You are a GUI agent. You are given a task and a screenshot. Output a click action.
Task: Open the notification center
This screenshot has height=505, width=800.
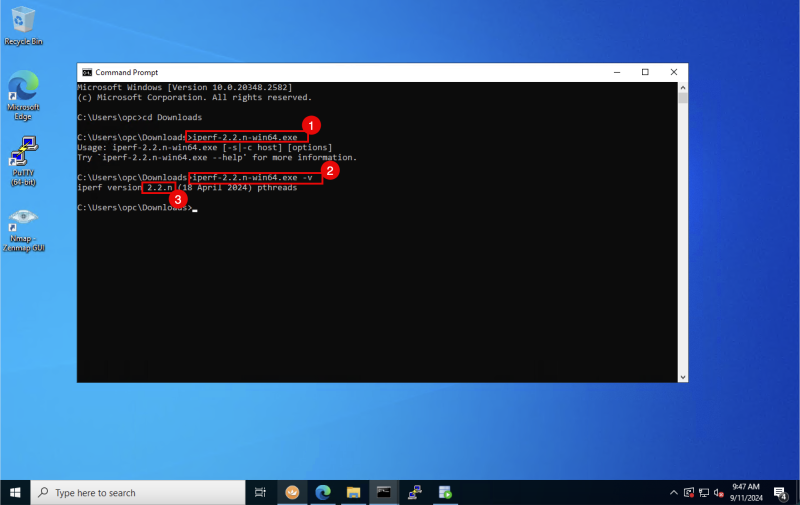(x=780, y=492)
